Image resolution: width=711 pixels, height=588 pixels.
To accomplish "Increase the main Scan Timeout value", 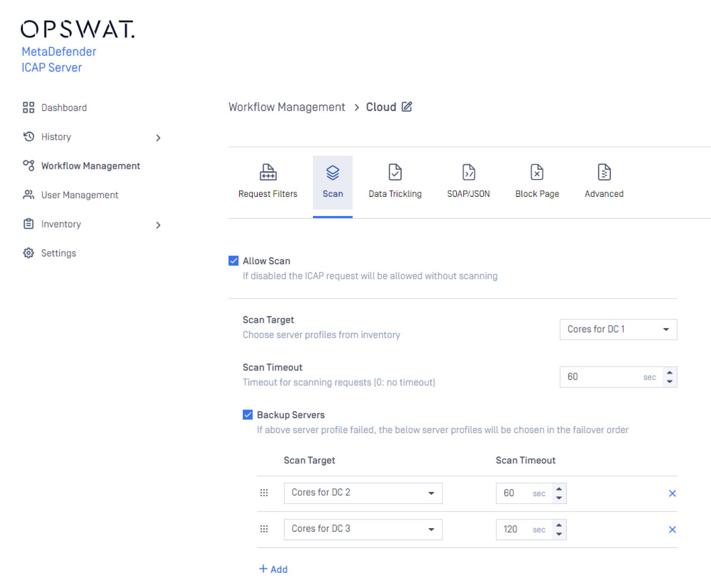I will coord(669,372).
